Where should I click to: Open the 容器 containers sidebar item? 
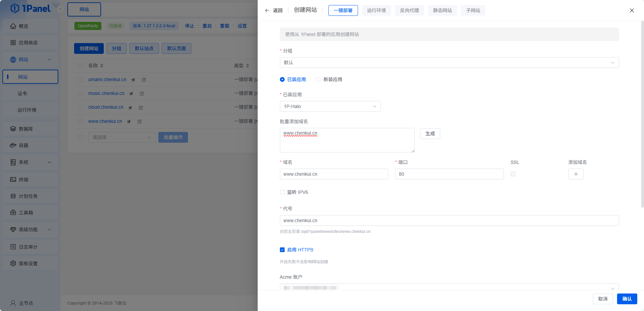tap(24, 145)
